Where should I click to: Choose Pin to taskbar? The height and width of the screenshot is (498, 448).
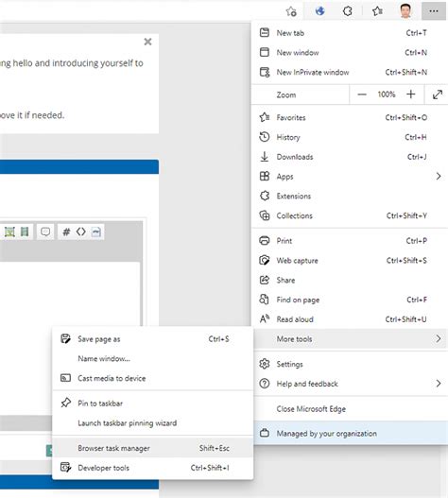[x=152, y=404]
